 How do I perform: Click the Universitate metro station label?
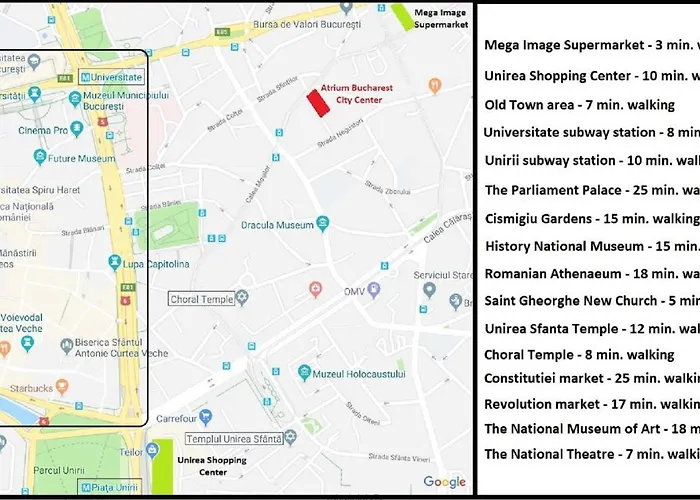112,76
